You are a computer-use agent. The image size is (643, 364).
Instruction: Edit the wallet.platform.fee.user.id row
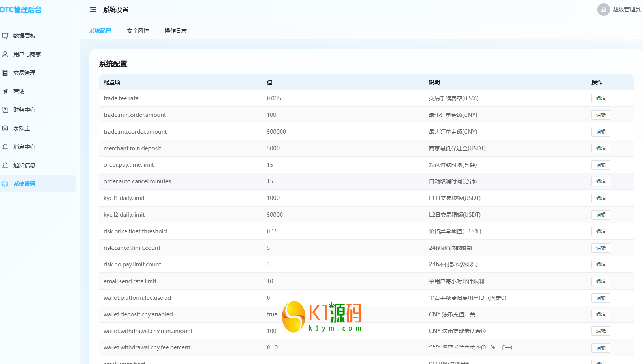click(600, 298)
